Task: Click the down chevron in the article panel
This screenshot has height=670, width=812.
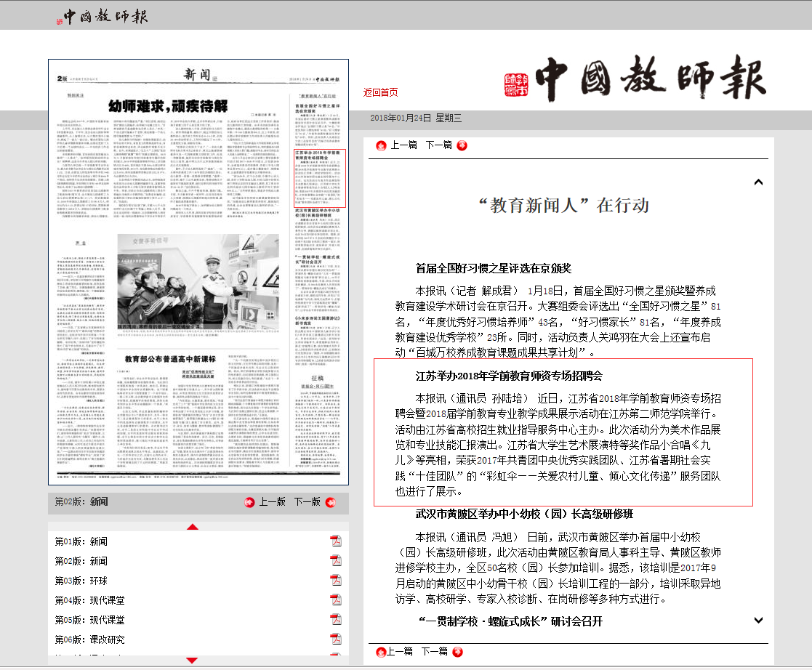Action: click(758, 620)
